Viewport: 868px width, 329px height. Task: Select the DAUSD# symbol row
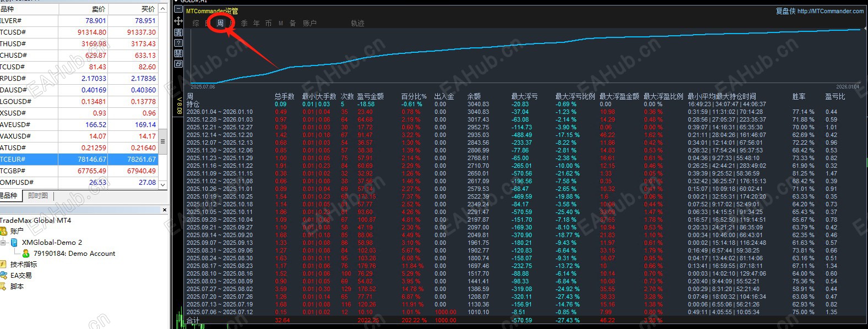[79, 90]
